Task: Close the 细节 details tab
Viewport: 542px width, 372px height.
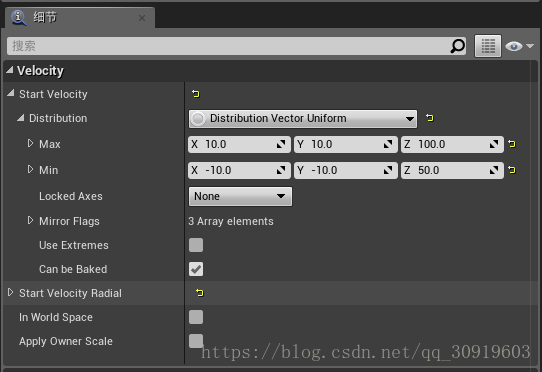Action: pos(142,18)
